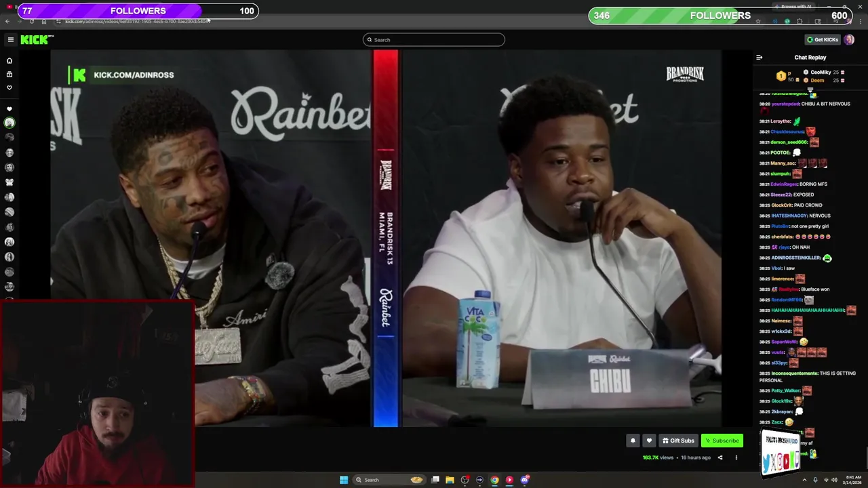Screen dimensions: 868x488
Task: Show hidden system tray icons
Action: [x=806, y=480]
